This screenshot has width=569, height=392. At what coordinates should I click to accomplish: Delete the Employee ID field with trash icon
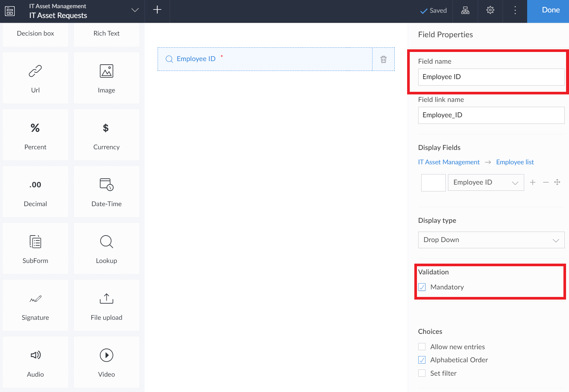tap(384, 59)
